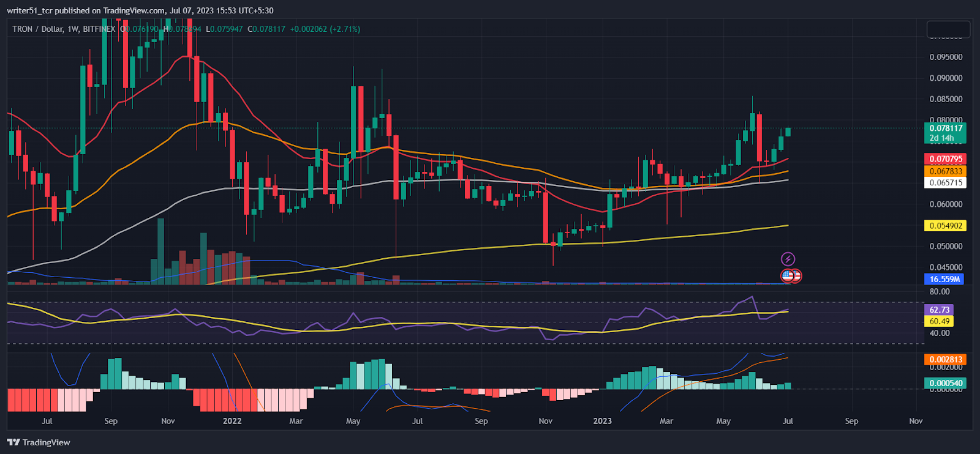
Task: Click the 2023 label on time axis
Action: (602, 421)
